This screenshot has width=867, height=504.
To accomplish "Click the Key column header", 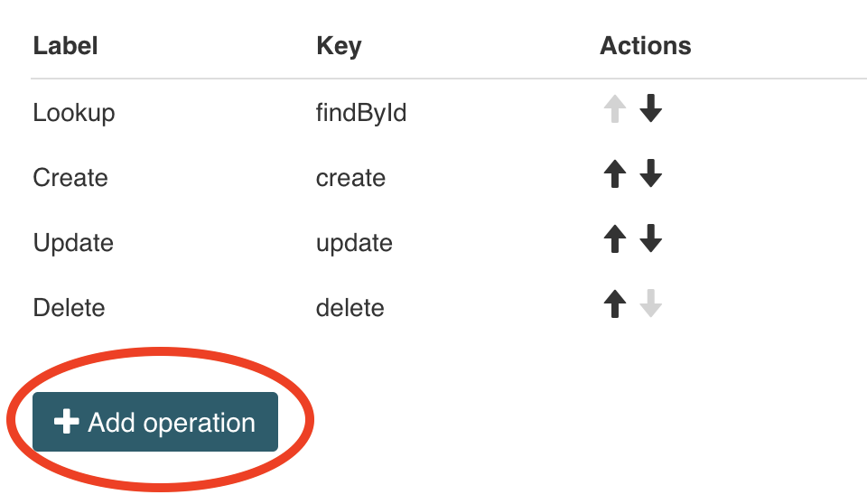I will pyautogui.click(x=339, y=46).
